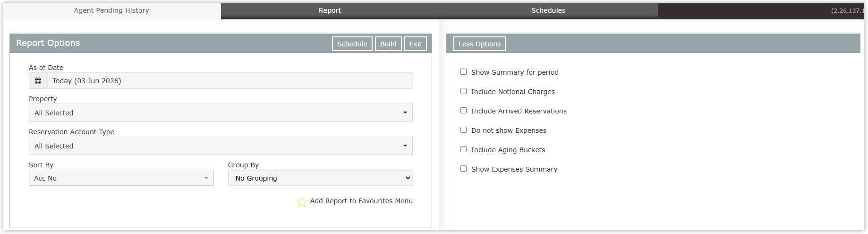The image size is (868, 234).
Task: Click the Schedule button
Action: tap(352, 44)
